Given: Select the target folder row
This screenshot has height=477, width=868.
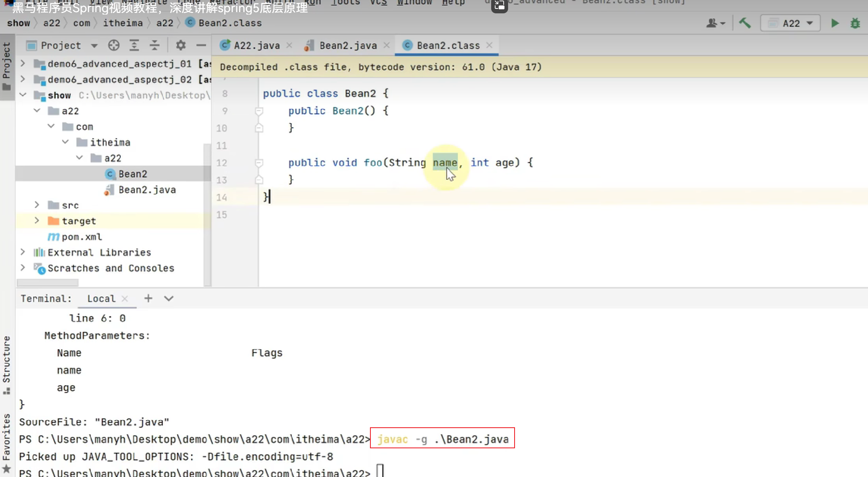Looking at the screenshot, I should click(113, 221).
